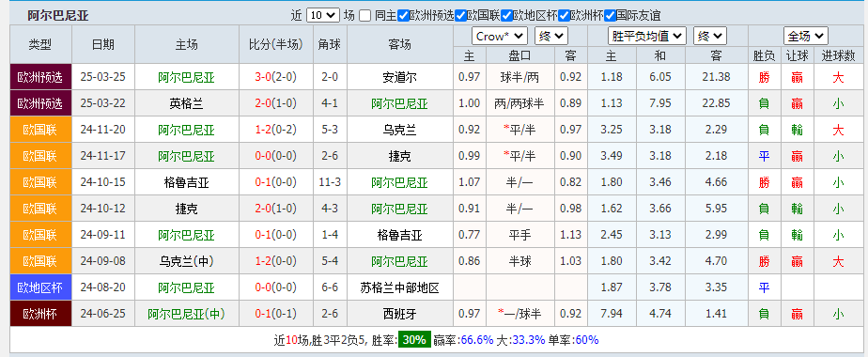Open home team 阿尔巴尼亚 in the 25-03-25 row
The height and width of the screenshot is (357, 868).
click(186, 77)
